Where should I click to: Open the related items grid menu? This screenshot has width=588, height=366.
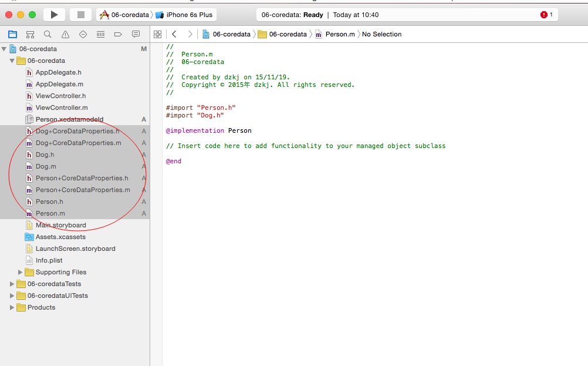[157, 34]
